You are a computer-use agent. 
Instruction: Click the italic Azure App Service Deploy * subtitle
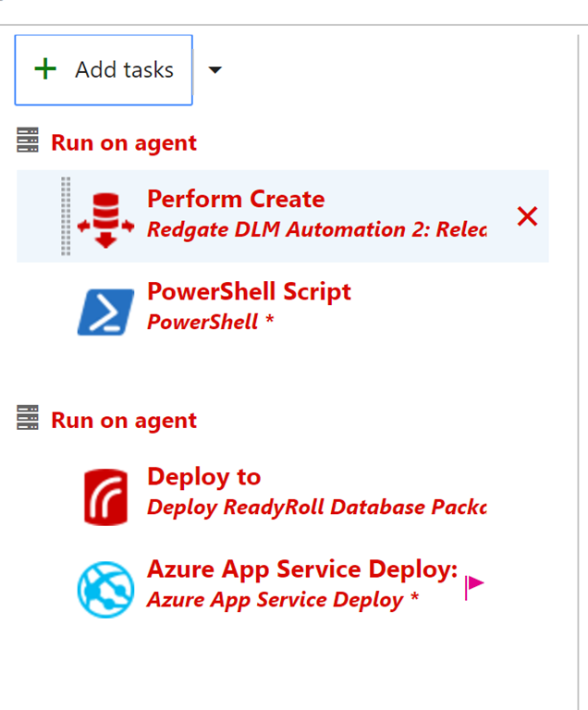coord(283,599)
